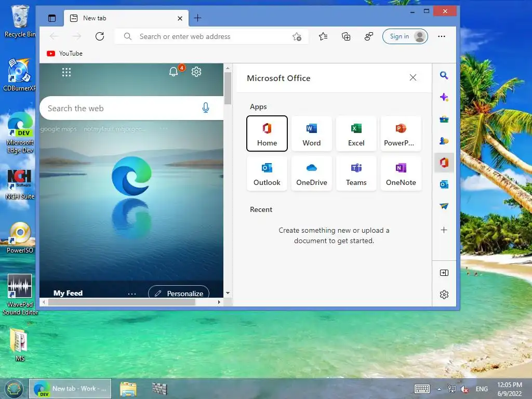Viewport: 532px width, 399px height.
Task: Open the PowerPoint app tile
Action: (x=401, y=134)
